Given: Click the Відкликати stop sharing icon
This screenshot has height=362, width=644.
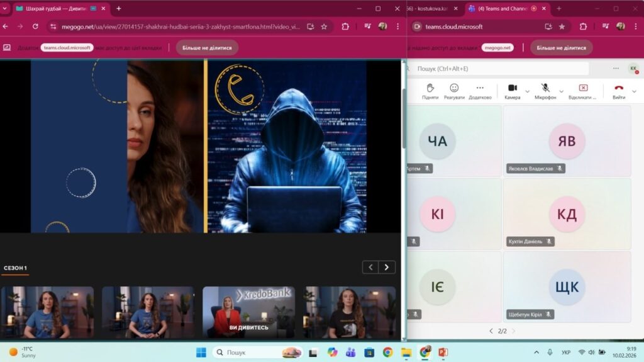Looking at the screenshot, I should 582,88.
